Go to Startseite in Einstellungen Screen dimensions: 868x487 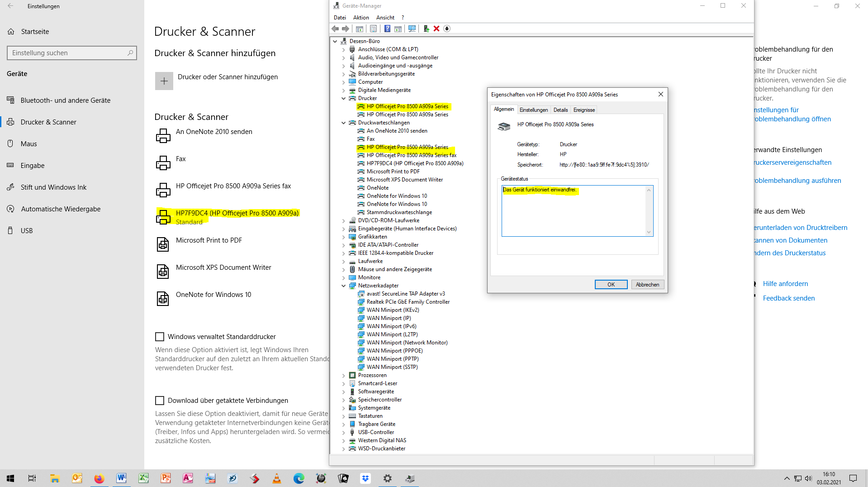click(x=35, y=32)
